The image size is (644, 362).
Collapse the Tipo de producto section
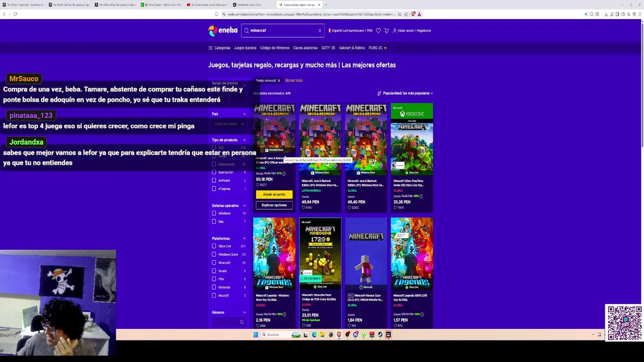[x=245, y=140]
